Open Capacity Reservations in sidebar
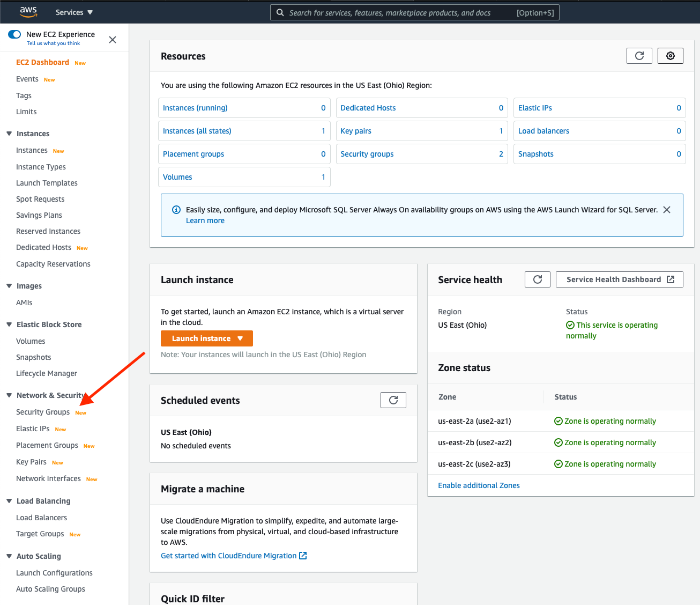 (53, 264)
